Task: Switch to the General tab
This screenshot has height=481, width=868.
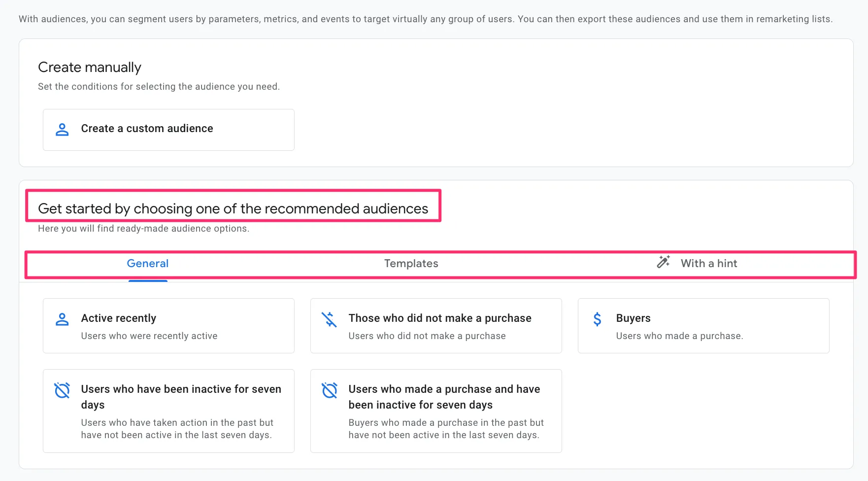Action: pos(148,264)
